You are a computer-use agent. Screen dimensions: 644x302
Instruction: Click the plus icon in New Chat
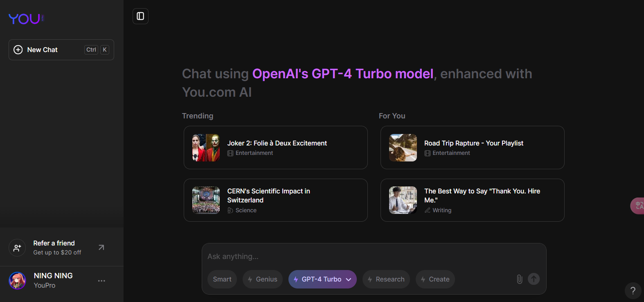click(x=18, y=50)
